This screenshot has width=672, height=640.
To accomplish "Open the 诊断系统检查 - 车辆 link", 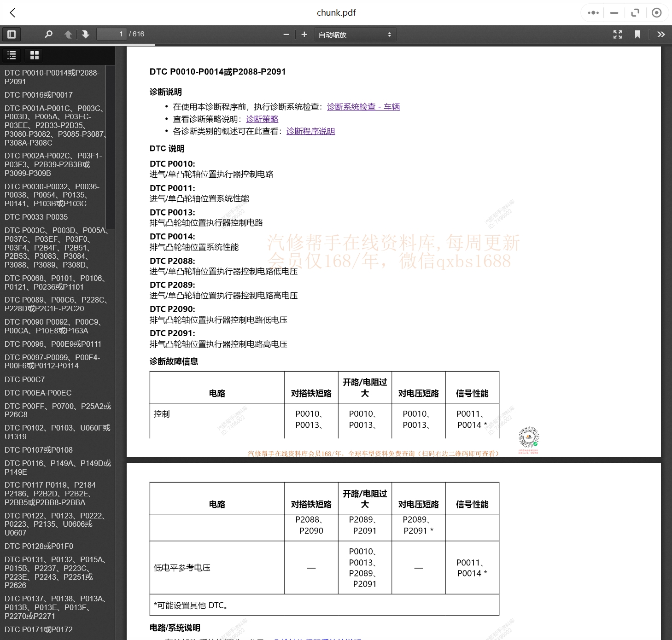I will click(x=363, y=106).
